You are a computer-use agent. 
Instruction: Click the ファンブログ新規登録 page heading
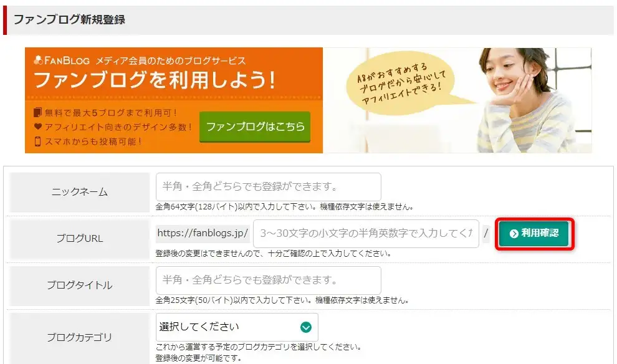pyautogui.click(x=69, y=19)
